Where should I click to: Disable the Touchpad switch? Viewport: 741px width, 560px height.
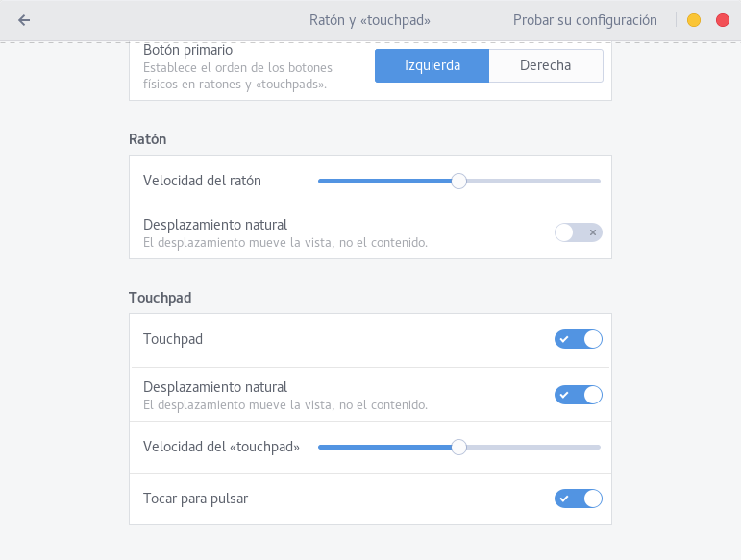(578, 339)
